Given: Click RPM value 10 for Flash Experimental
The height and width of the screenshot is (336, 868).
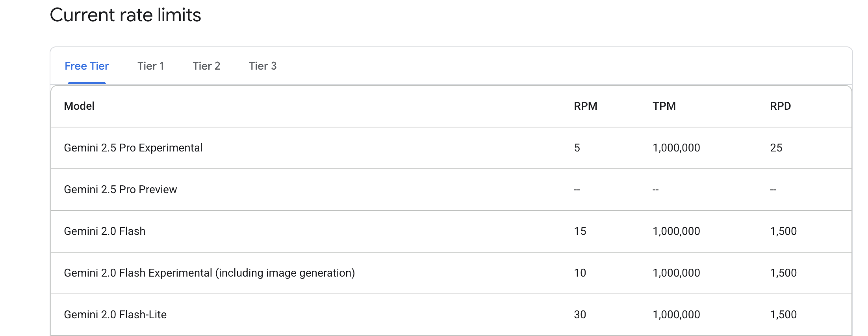Looking at the screenshot, I should coord(580,273).
